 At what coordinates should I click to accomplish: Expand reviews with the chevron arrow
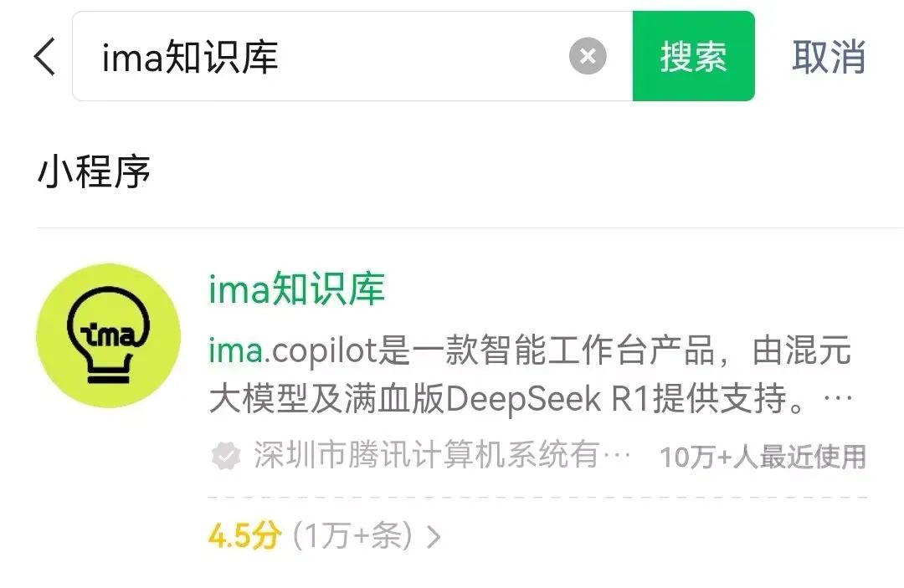coord(434,536)
